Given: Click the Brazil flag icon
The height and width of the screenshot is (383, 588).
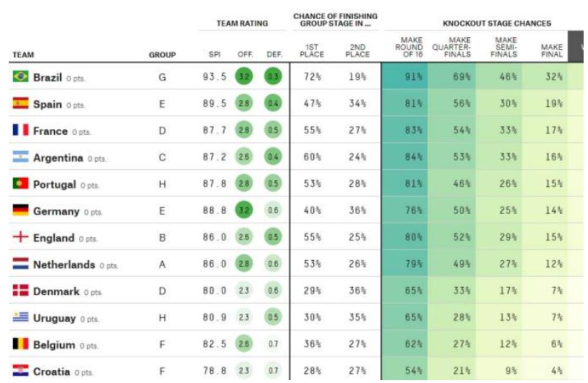Looking at the screenshot, I should [20, 77].
